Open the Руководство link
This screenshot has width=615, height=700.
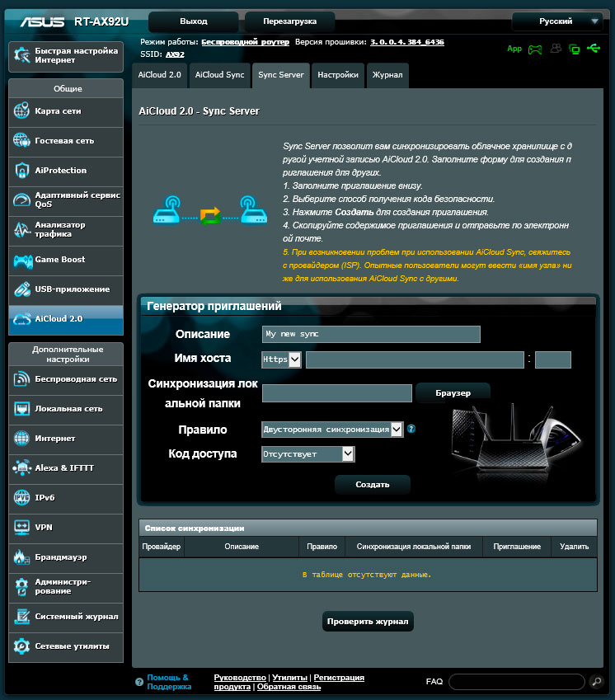pyautogui.click(x=240, y=678)
